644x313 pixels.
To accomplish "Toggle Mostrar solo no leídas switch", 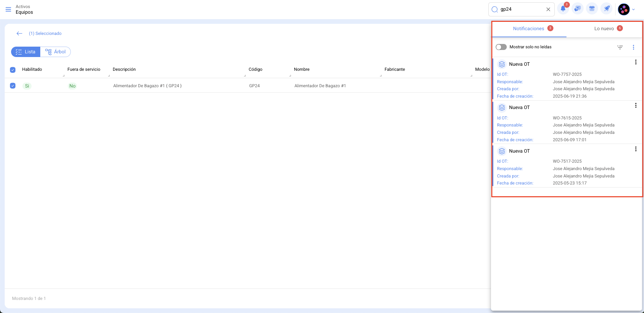I will tap(501, 47).
